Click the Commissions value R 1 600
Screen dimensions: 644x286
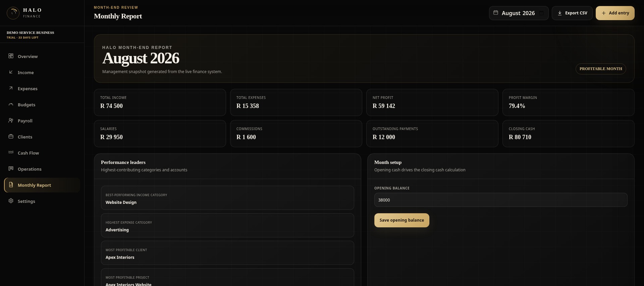[x=246, y=137]
